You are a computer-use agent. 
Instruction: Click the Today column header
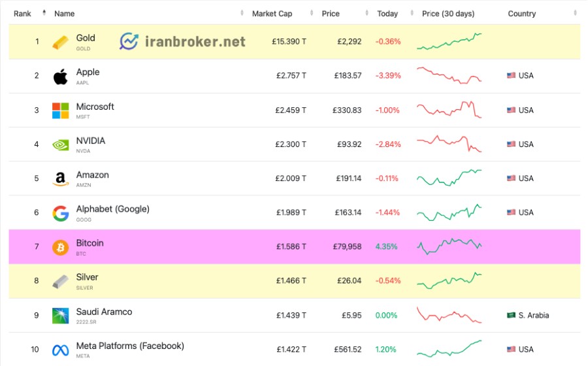pyautogui.click(x=387, y=14)
